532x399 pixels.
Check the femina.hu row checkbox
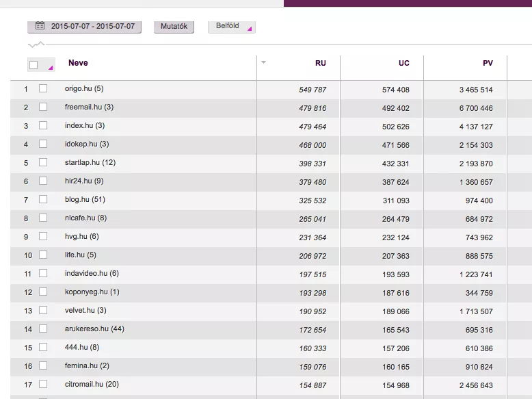43,365
